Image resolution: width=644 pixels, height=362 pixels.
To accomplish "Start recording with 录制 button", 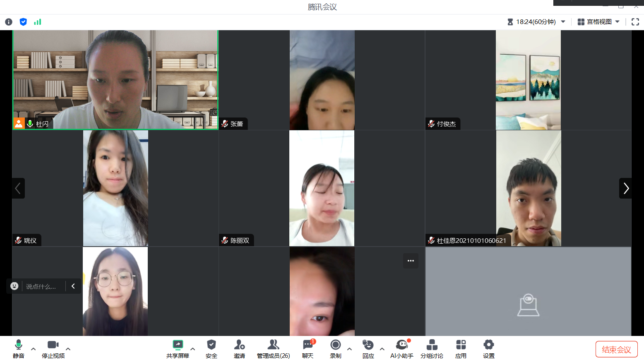I will click(x=335, y=349).
